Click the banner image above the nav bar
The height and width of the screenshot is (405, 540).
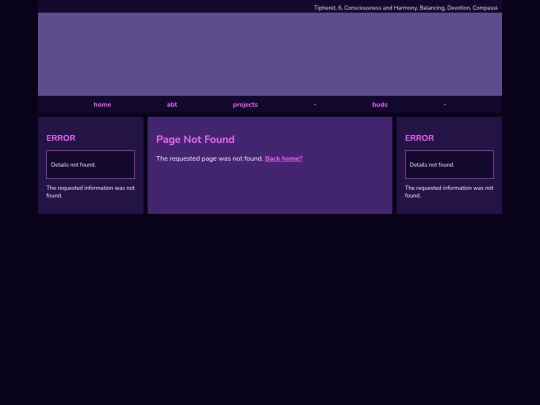(270, 54)
